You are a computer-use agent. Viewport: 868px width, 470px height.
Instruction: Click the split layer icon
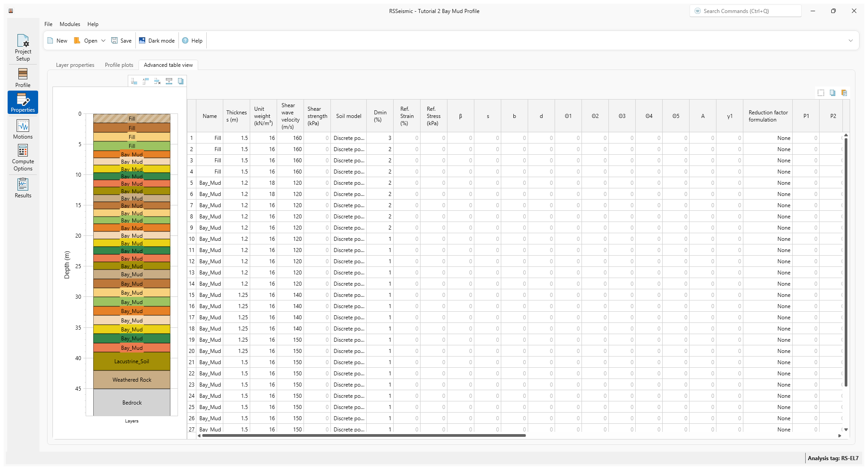click(169, 81)
